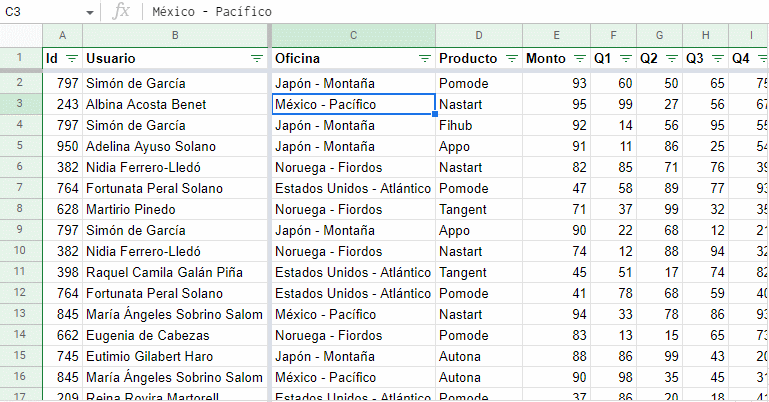Image resolution: width=769 pixels, height=402 pixels.
Task: Expand the Name box dropdown arrow
Action: tap(90, 12)
